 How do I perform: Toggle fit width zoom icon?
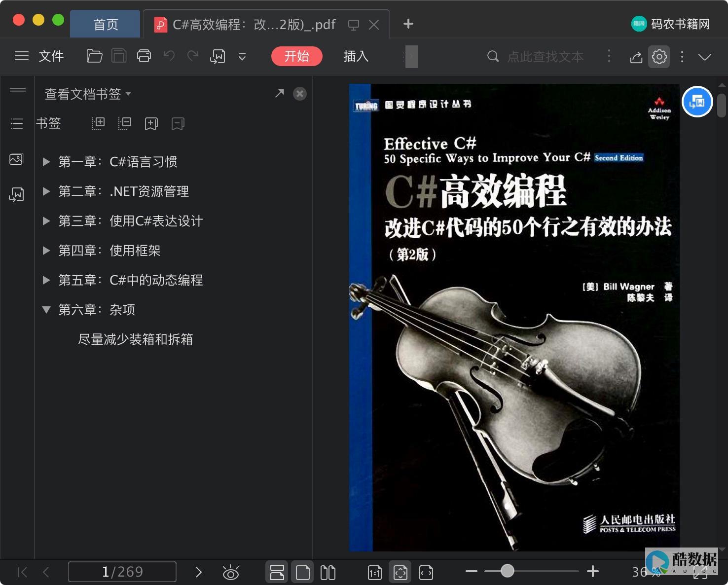(426, 573)
